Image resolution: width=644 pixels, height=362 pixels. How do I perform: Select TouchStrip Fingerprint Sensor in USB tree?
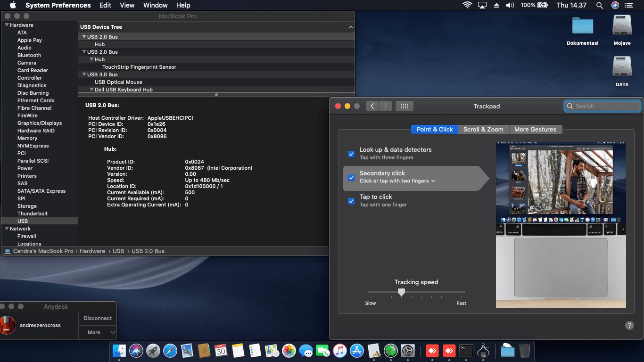(x=139, y=67)
